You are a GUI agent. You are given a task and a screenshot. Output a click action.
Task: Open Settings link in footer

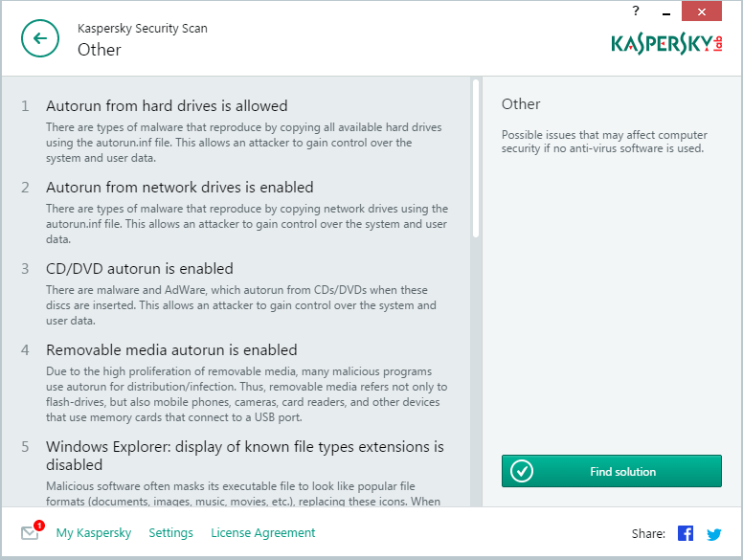pyautogui.click(x=170, y=533)
